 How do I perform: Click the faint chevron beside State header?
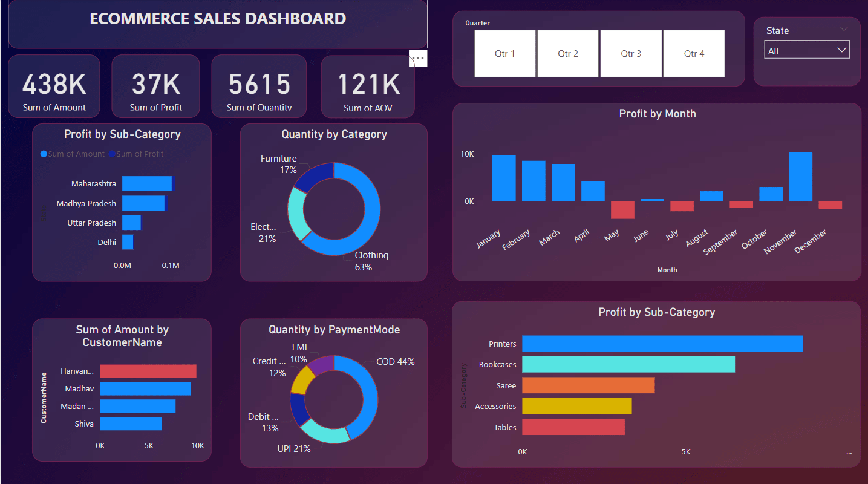click(x=844, y=30)
